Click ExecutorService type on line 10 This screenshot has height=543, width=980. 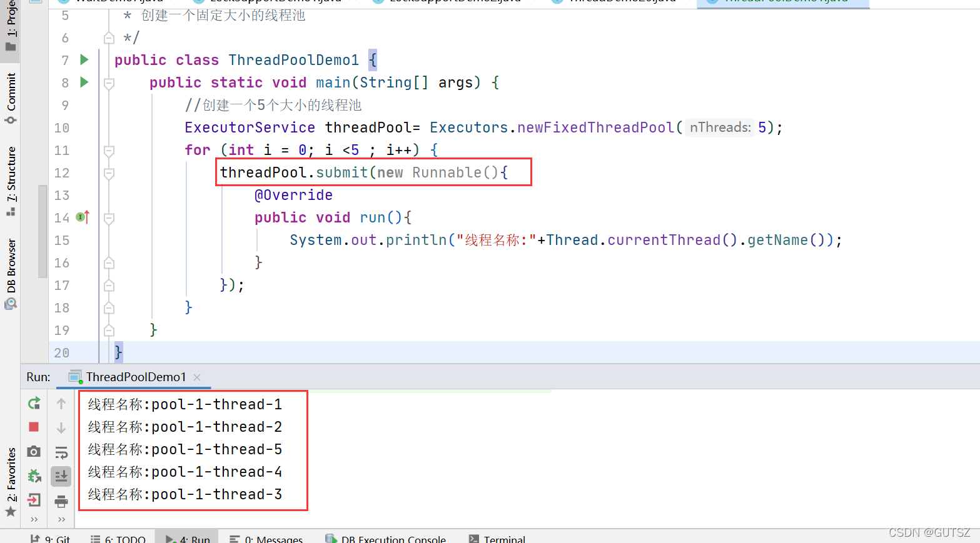(x=250, y=127)
